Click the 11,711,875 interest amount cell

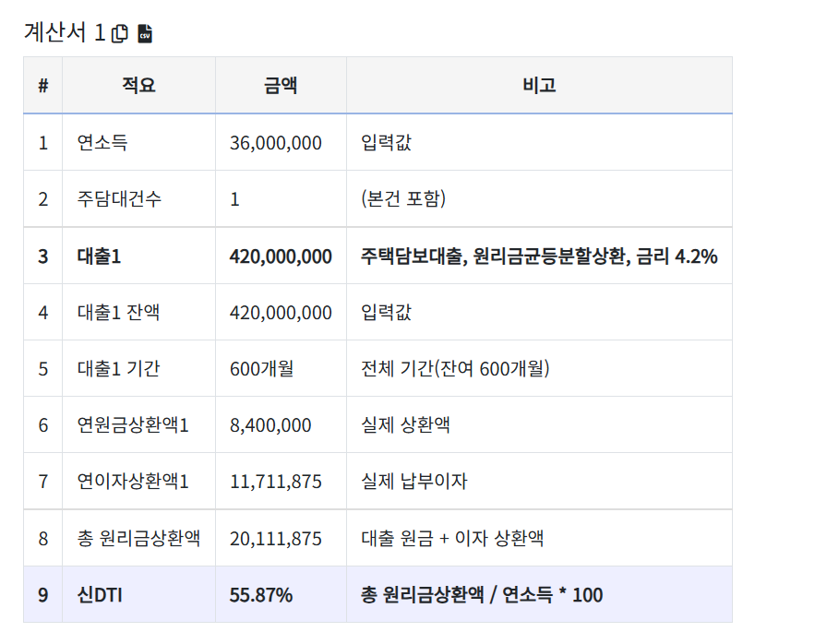(276, 482)
